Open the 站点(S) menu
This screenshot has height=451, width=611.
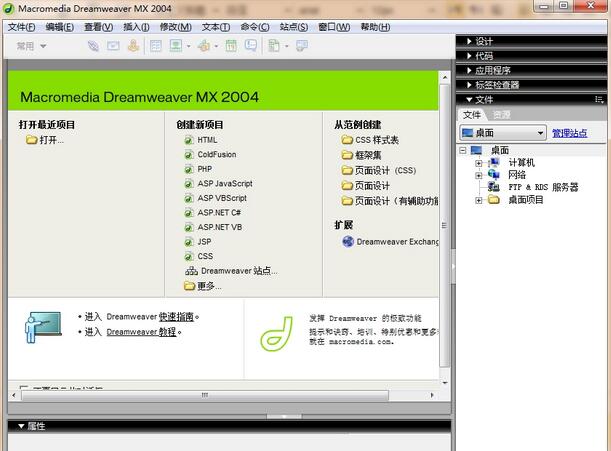(x=294, y=27)
